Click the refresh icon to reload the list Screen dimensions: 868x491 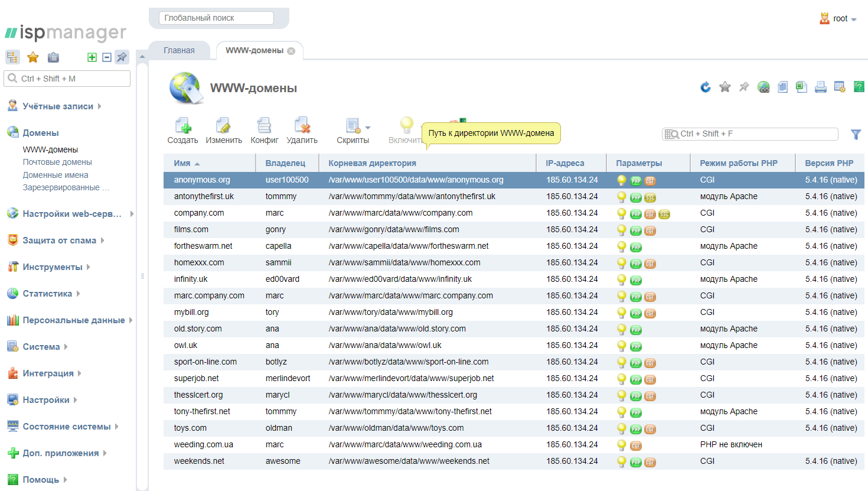(705, 87)
